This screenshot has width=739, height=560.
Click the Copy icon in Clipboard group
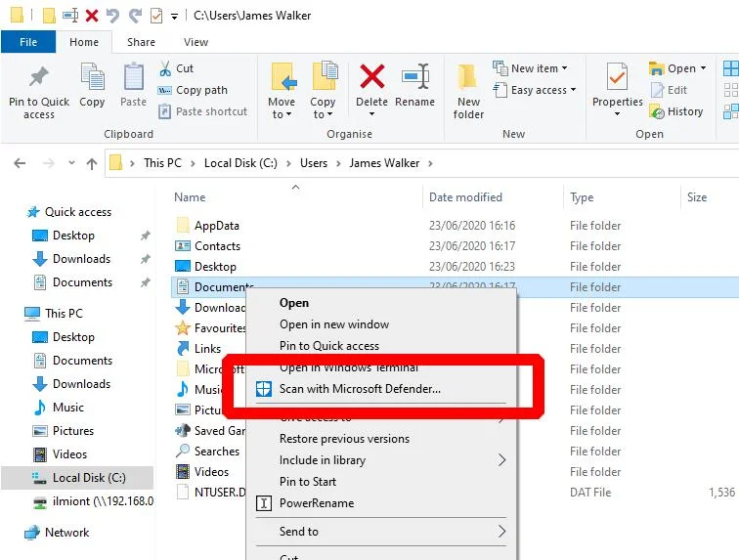pos(92,77)
